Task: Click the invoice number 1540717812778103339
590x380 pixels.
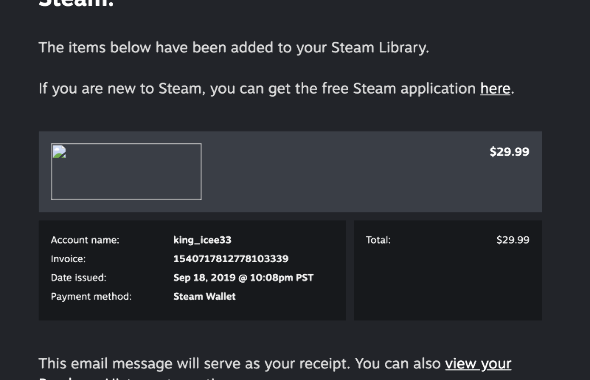Action: [231, 259]
